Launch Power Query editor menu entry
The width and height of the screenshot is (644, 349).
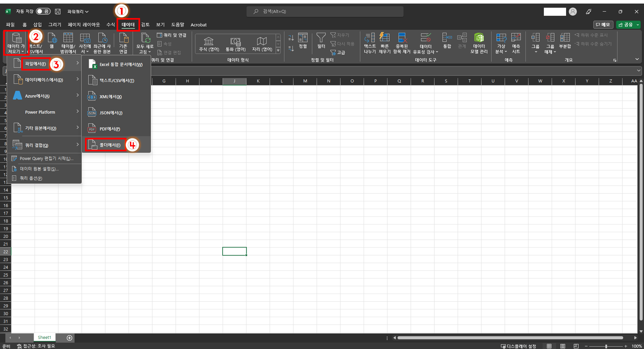tap(46, 158)
